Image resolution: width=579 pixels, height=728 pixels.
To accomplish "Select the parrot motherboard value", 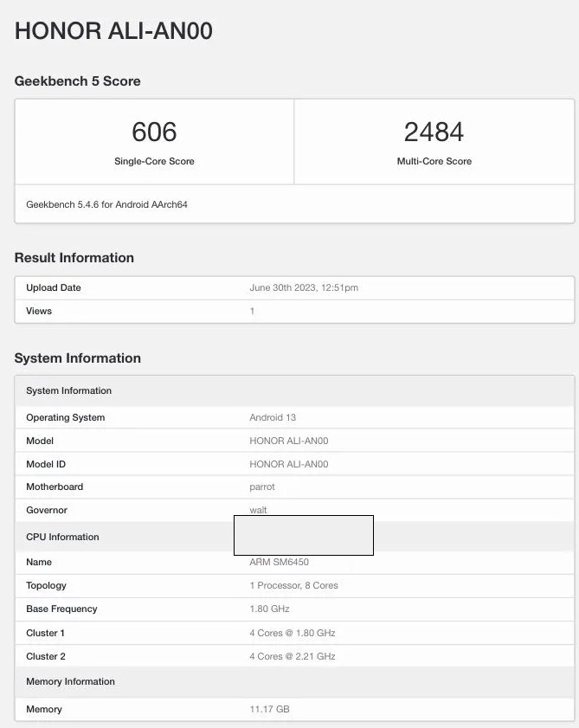I will point(262,486).
